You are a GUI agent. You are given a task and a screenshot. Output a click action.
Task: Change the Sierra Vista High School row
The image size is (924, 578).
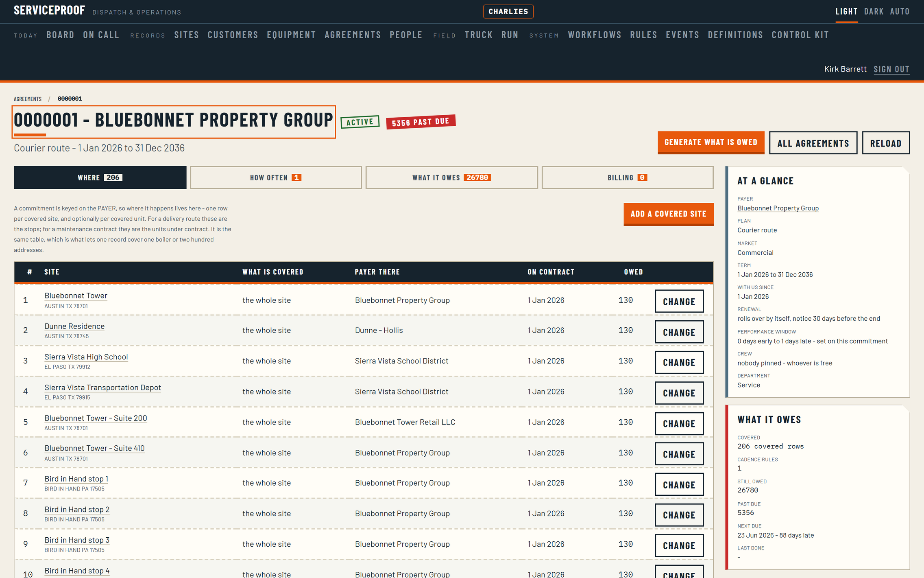[679, 362]
